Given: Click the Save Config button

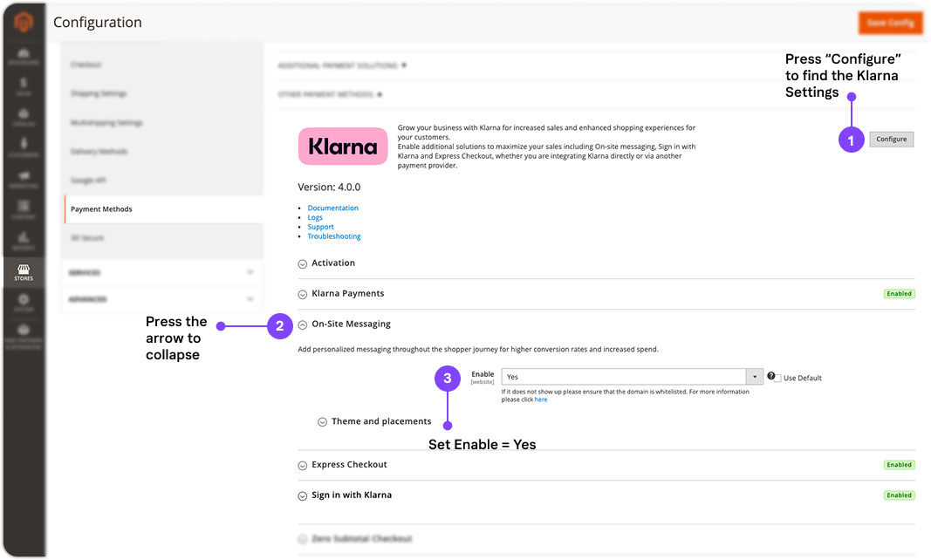Looking at the screenshot, I should 889,23.
